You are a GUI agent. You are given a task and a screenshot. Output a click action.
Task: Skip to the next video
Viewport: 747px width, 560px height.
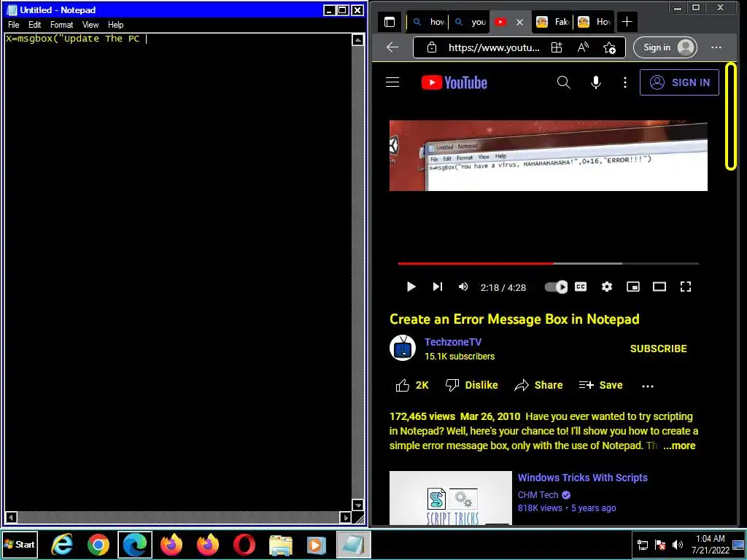[438, 287]
